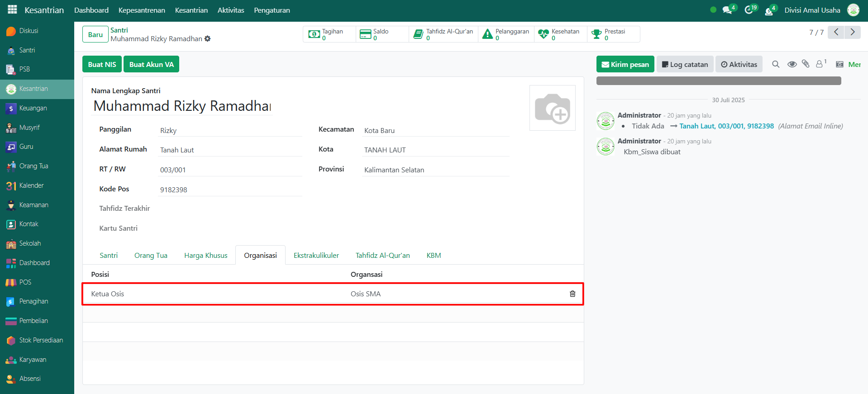Open the Keuangan module in sidebar
The image size is (868, 394).
[33, 108]
